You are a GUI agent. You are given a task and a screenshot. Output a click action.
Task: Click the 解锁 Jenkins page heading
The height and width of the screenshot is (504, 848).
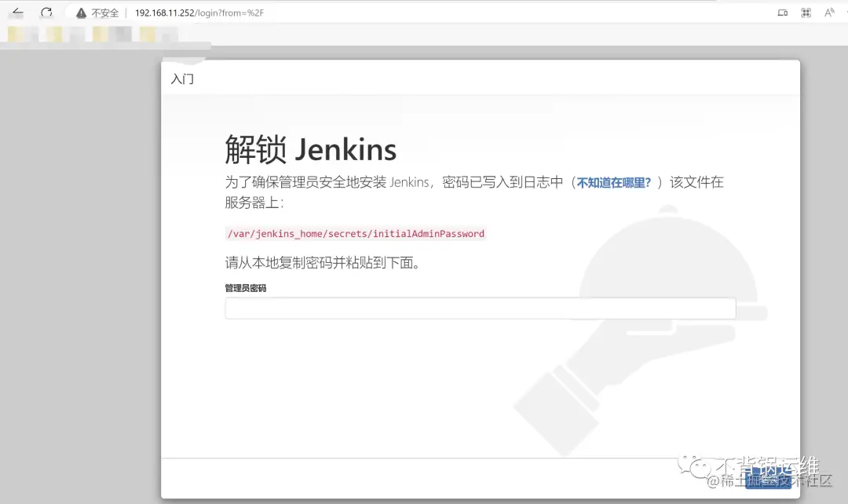pos(310,148)
